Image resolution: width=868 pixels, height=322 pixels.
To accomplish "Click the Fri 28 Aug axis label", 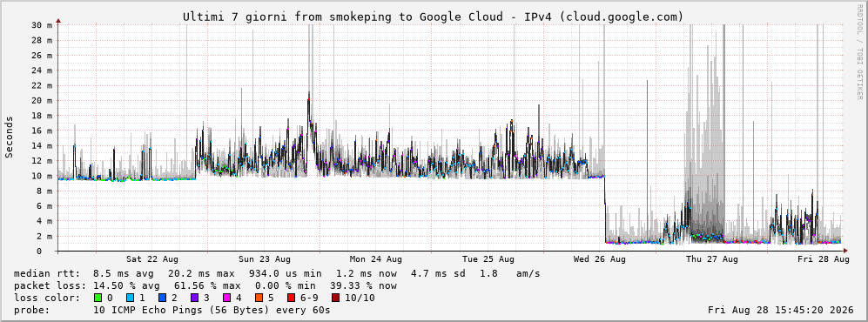I will pyautogui.click(x=823, y=259).
